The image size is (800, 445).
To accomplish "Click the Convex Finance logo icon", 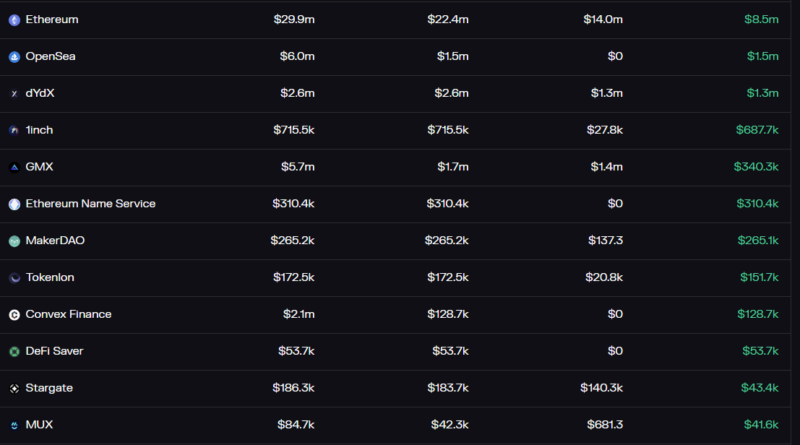I will [x=14, y=314].
